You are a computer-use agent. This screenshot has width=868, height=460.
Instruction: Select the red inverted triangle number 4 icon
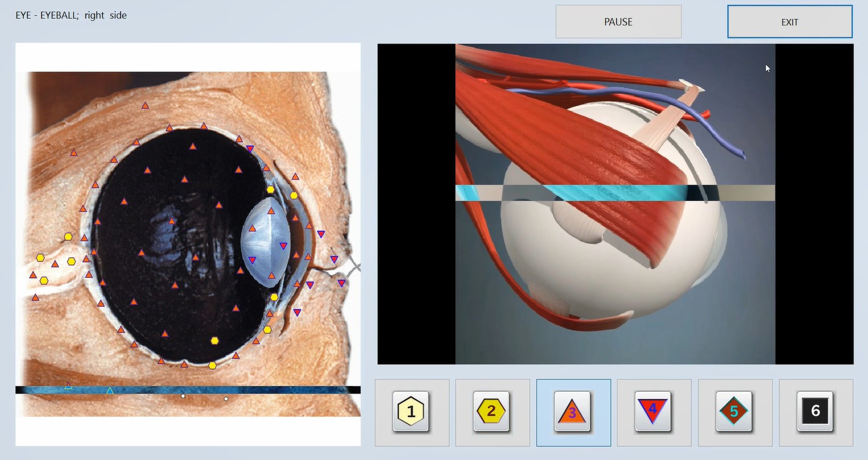tap(653, 412)
